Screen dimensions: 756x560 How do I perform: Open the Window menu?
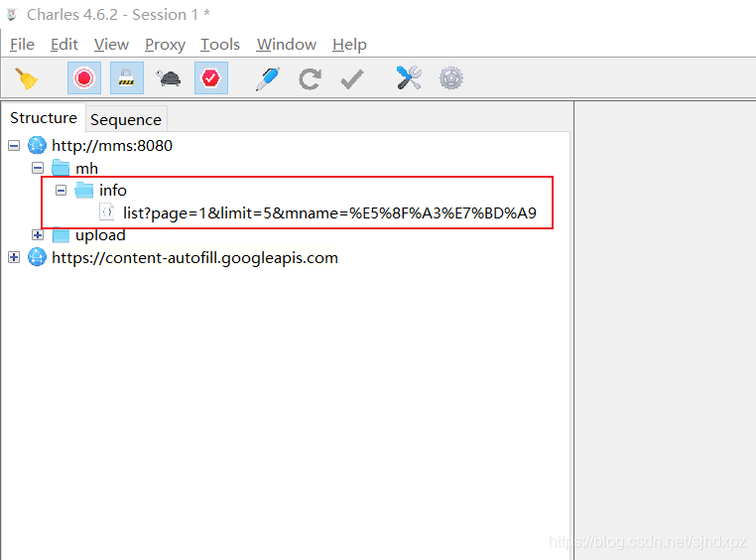287,45
